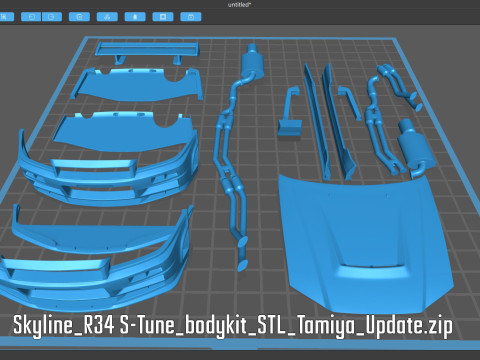The width and height of the screenshot is (480, 360).
Task: Click the toolbar button with tree hierarchy icon
Action: tap(107, 17)
